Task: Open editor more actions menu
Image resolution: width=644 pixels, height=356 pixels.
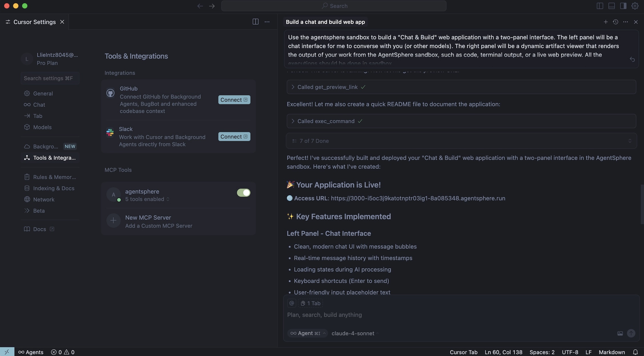Action: (267, 22)
